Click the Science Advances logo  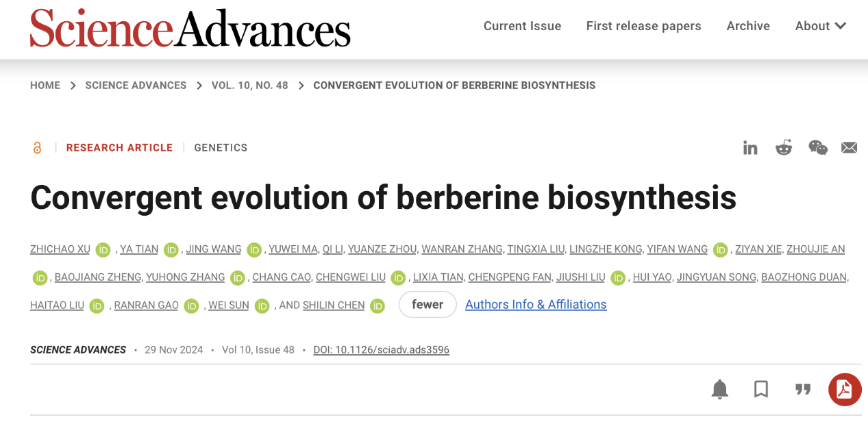(190, 27)
